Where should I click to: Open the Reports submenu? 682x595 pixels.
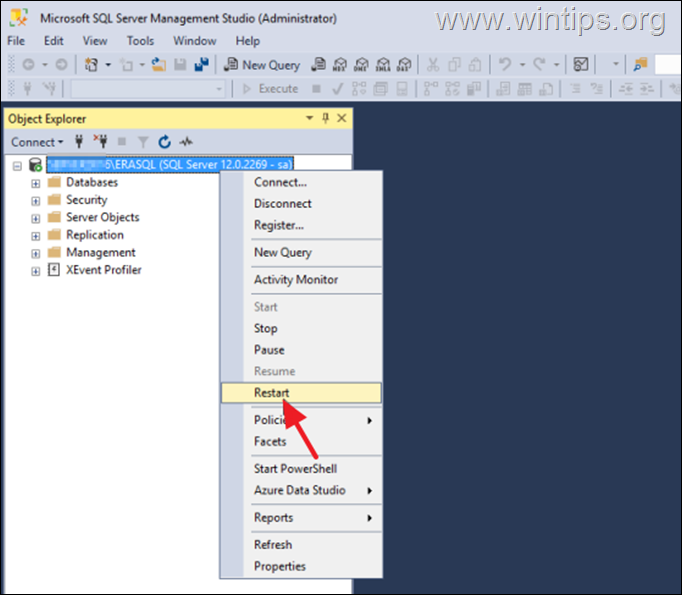(301, 518)
